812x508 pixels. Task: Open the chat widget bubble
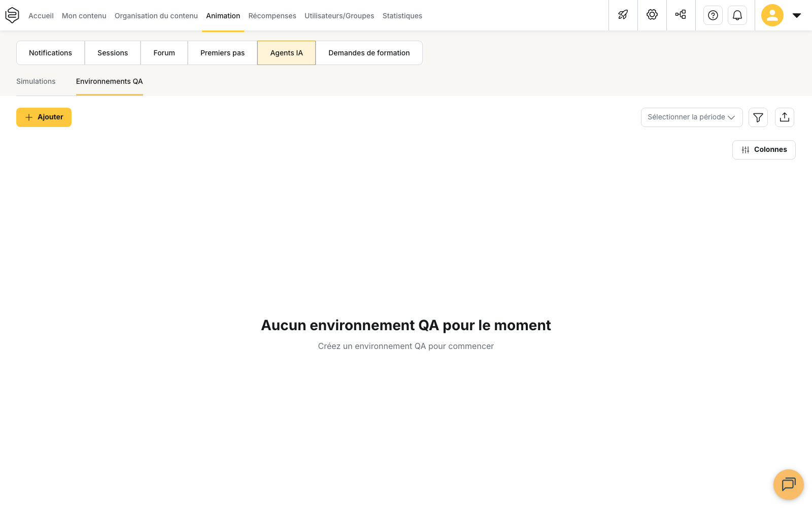tap(789, 485)
